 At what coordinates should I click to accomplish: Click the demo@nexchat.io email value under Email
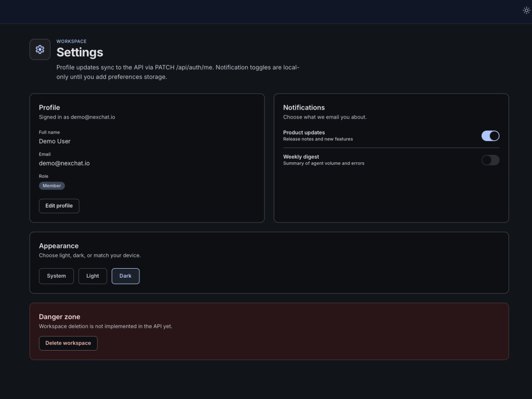[x=64, y=163]
